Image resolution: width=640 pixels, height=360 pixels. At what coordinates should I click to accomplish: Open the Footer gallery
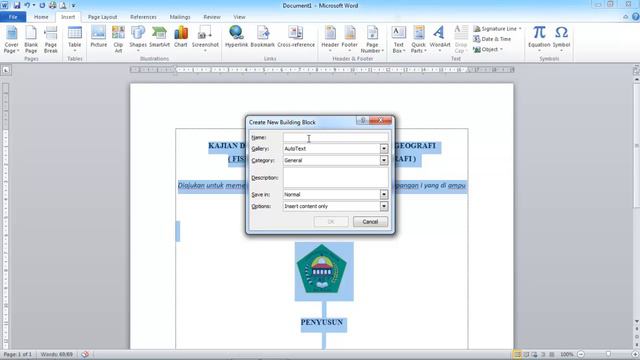click(349, 39)
